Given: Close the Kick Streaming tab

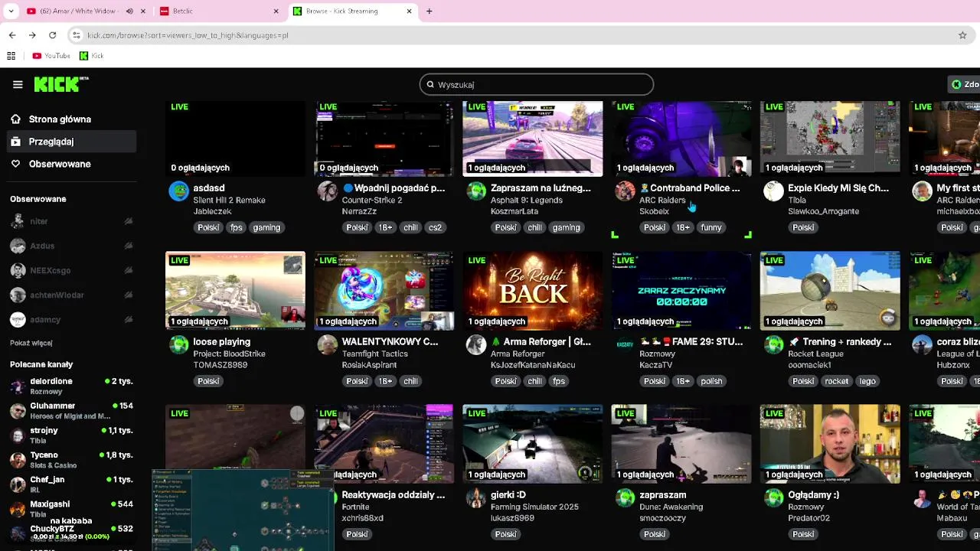Looking at the screenshot, I should coord(409,11).
